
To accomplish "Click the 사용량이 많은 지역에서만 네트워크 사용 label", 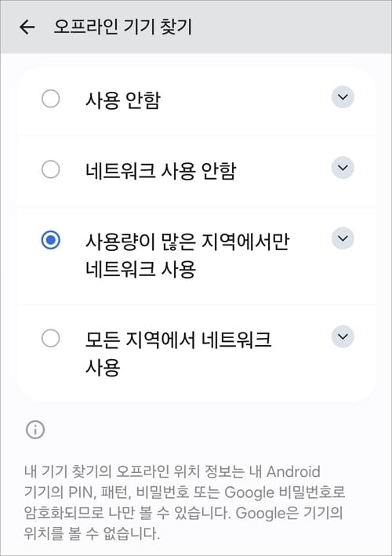I will click(x=187, y=255).
